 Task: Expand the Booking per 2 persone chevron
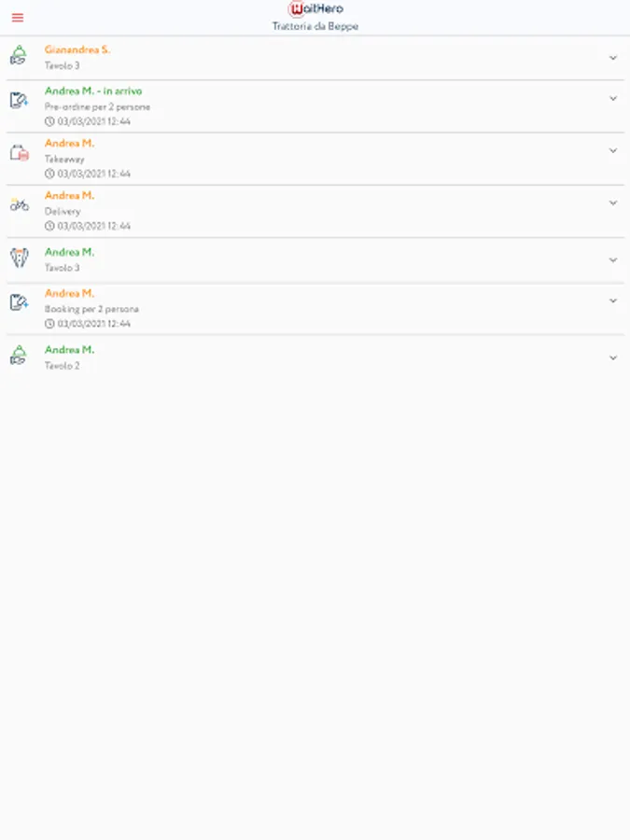(613, 301)
